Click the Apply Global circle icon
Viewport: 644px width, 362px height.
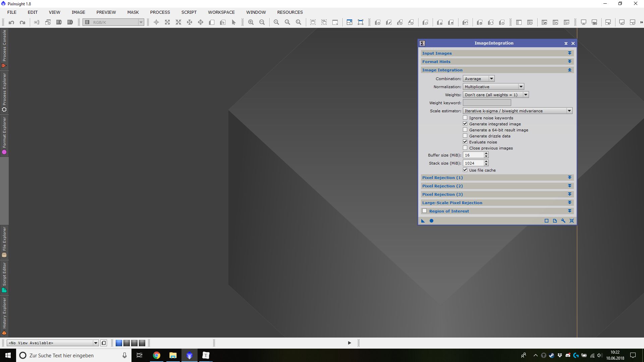(432, 221)
